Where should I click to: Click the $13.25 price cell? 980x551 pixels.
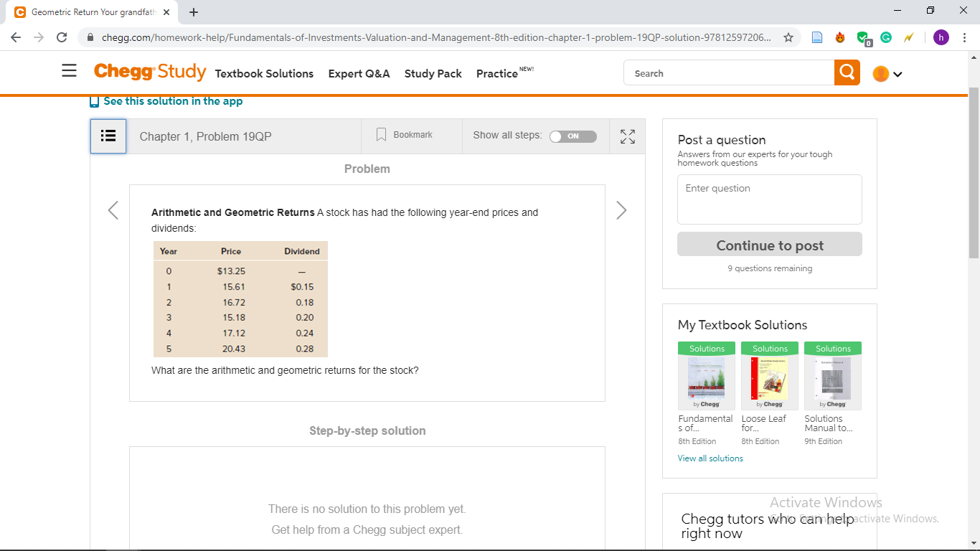(x=231, y=271)
